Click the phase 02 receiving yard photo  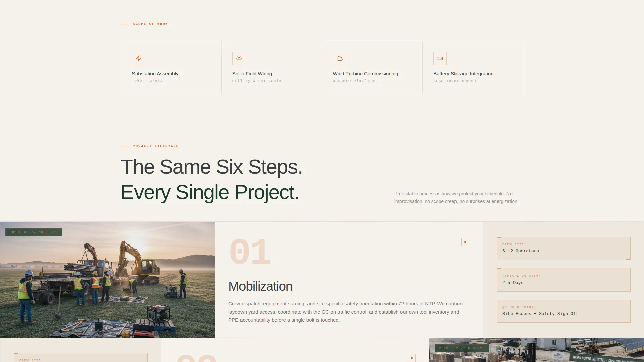point(537,350)
